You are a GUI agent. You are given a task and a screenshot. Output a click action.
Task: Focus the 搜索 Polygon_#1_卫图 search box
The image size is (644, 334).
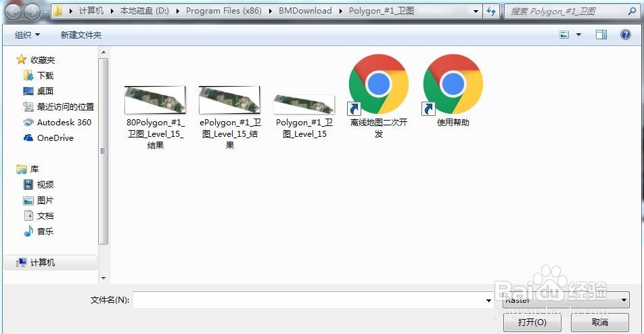click(566, 12)
